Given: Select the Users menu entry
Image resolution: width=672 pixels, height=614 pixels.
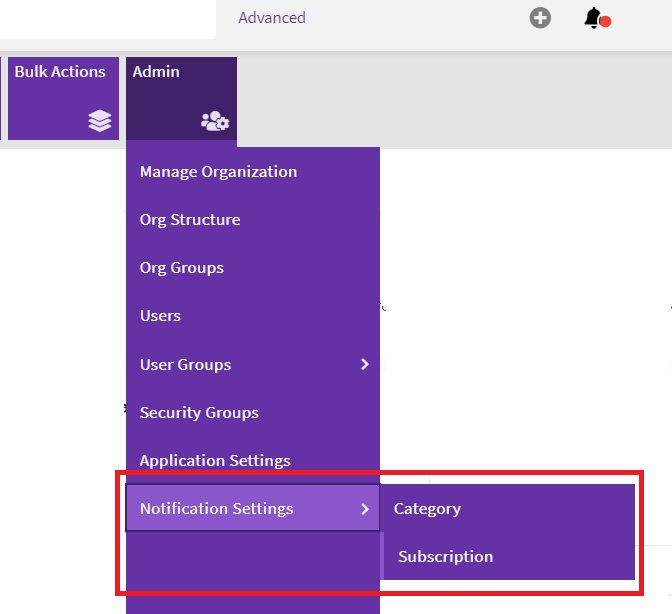Looking at the screenshot, I should tap(160, 316).
